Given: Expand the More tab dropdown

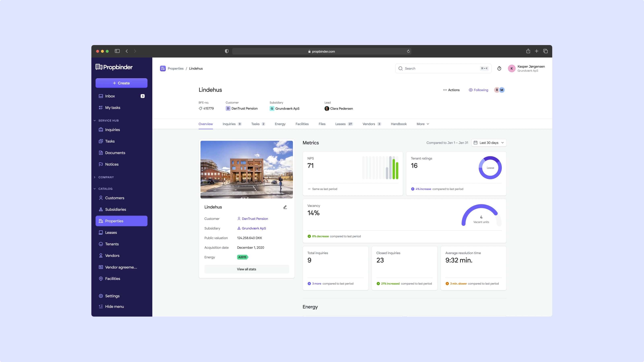Looking at the screenshot, I should pos(422,124).
